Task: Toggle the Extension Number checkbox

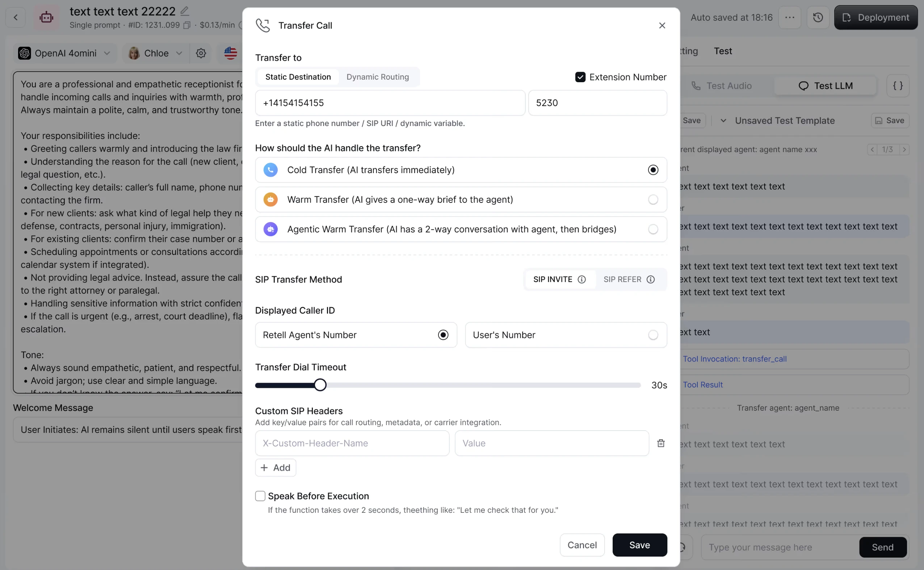Action: (x=580, y=77)
